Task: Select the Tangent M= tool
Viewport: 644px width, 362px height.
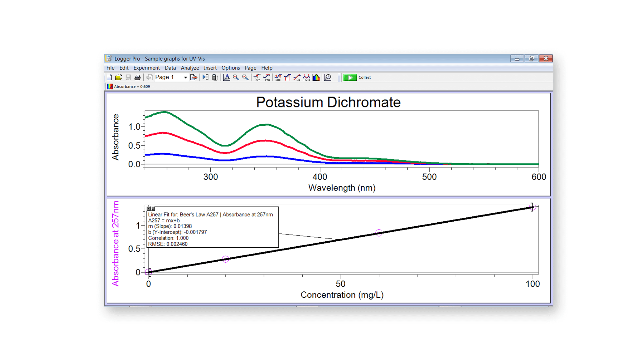Action: pyautogui.click(x=267, y=77)
